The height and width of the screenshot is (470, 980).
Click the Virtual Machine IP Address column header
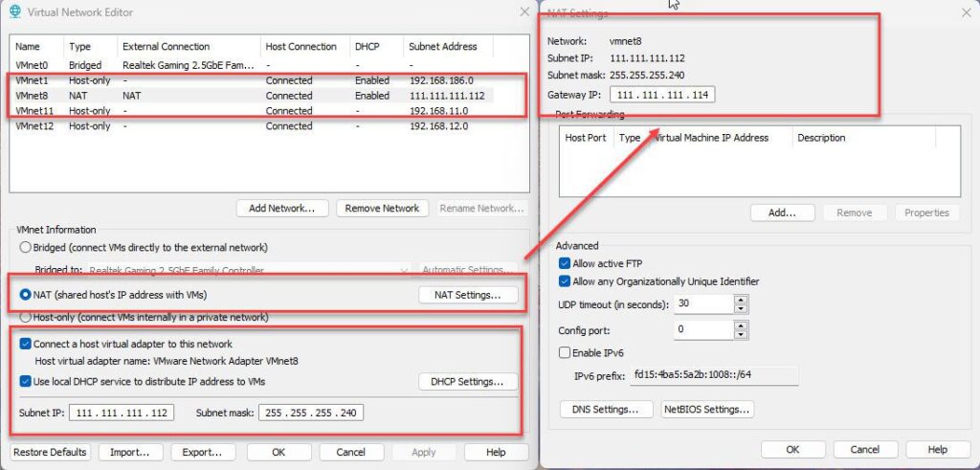click(x=720, y=138)
